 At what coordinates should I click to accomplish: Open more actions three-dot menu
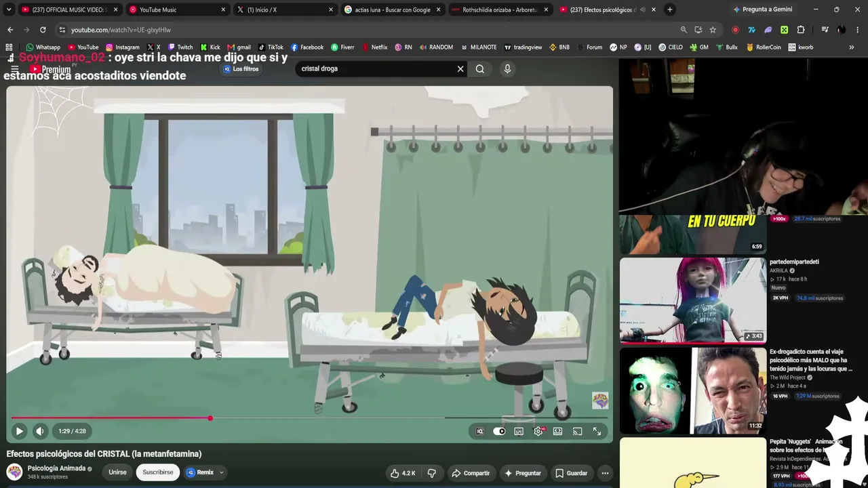pos(605,473)
